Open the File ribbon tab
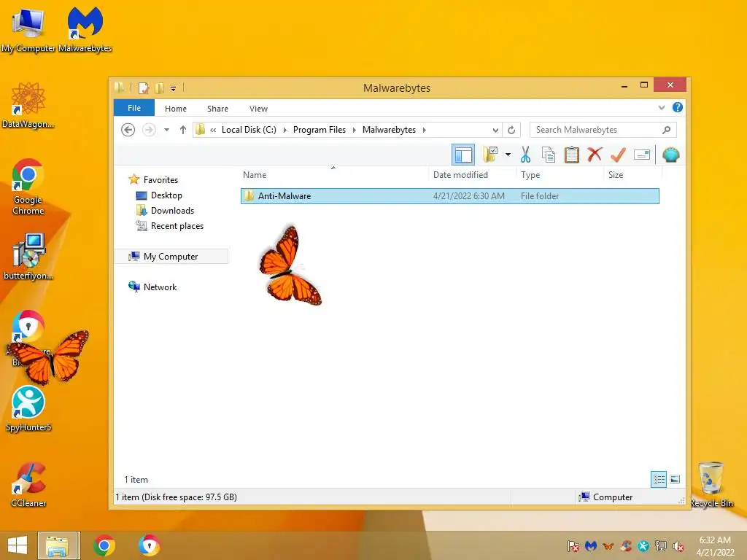Image resolution: width=747 pixels, height=560 pixels. pos(134,108)
